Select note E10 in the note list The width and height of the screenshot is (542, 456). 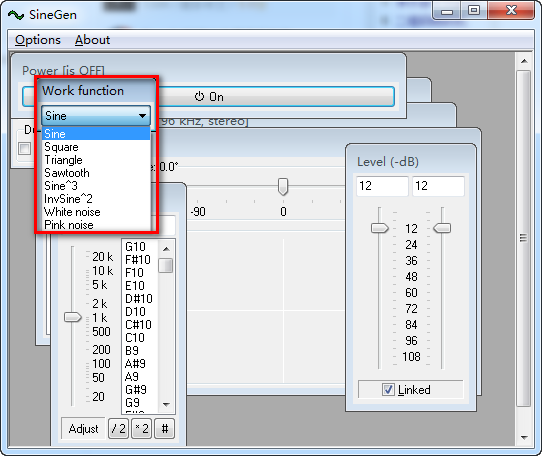(140, 286)
